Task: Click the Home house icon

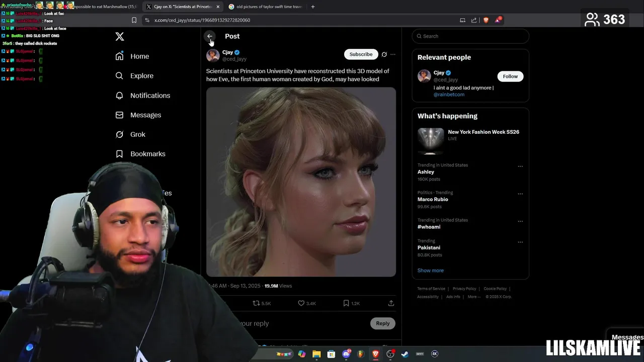Action: click(x=119, y=56)
